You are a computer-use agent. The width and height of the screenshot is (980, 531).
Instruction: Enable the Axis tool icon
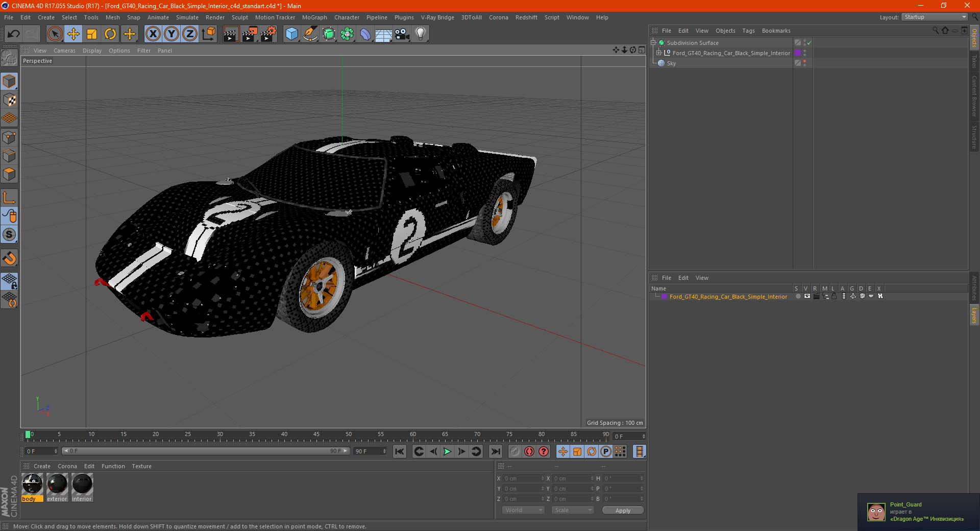9,198
